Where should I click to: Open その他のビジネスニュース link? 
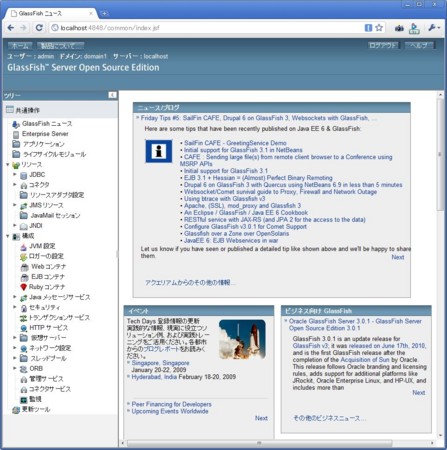click(329, 418)
